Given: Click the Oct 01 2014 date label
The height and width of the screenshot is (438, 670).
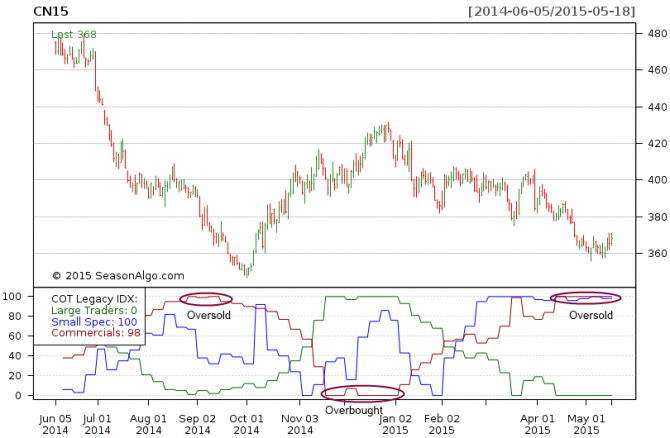Looking at the screenshot, I should pyautogui.click(x=246, y=424).
